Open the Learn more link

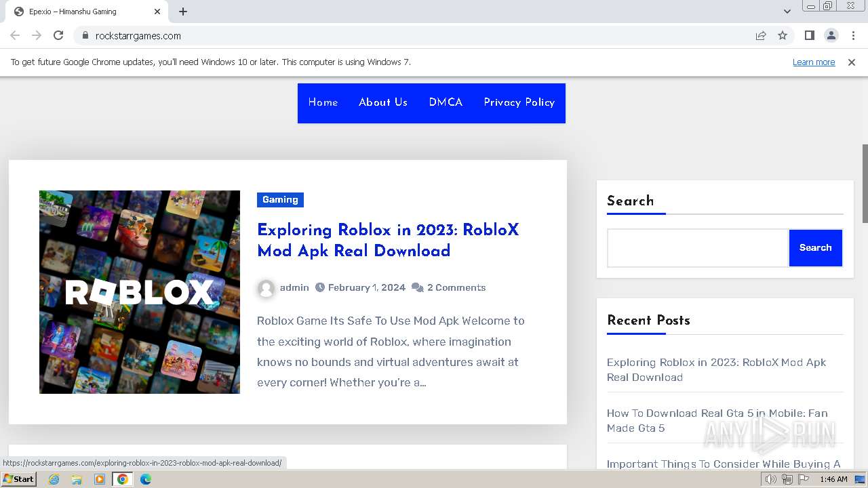click(x=814, y=62)
